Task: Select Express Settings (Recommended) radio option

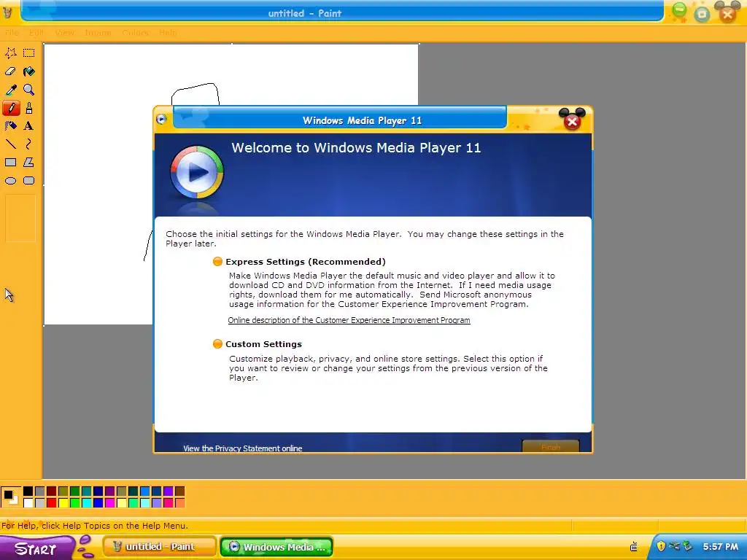Action: [x=217, y=262]
